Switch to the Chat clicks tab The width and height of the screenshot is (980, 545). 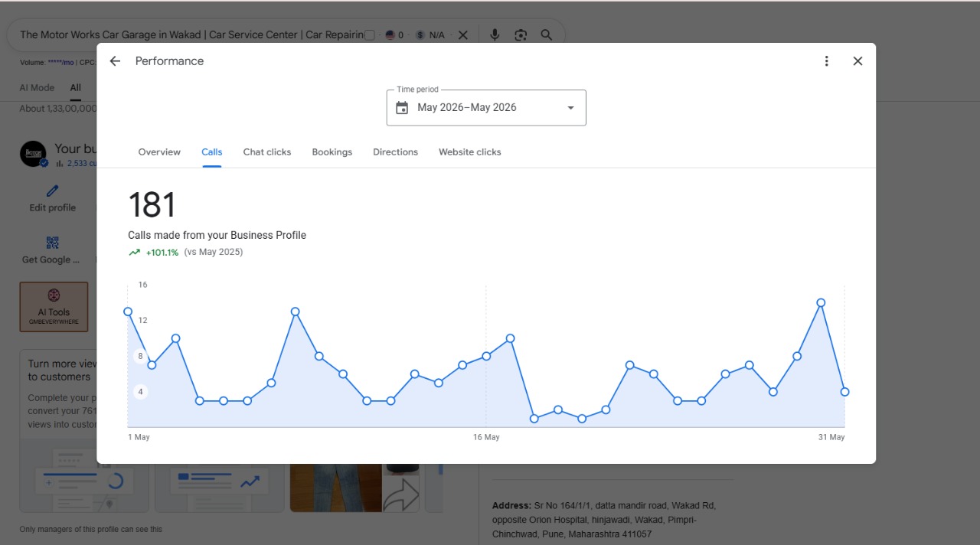tap(267, 152)
